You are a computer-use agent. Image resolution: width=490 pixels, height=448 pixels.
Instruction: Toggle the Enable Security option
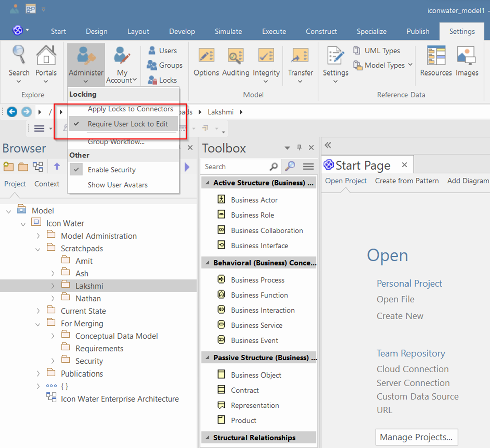[x=112, y=170]
